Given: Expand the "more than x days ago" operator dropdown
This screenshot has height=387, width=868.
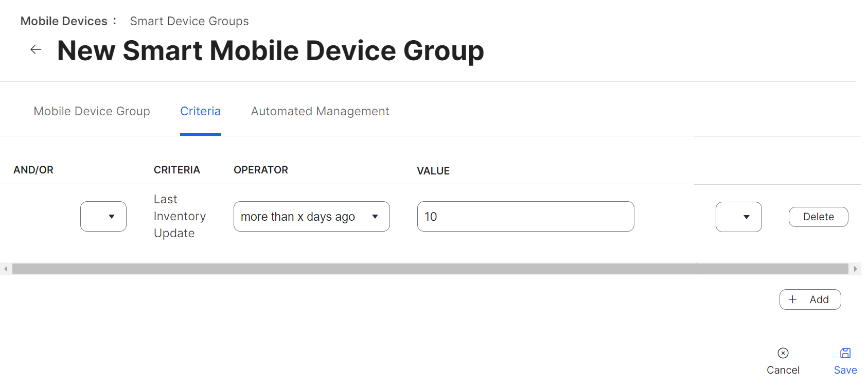Looking at the screenshot, I should point(311,217).
